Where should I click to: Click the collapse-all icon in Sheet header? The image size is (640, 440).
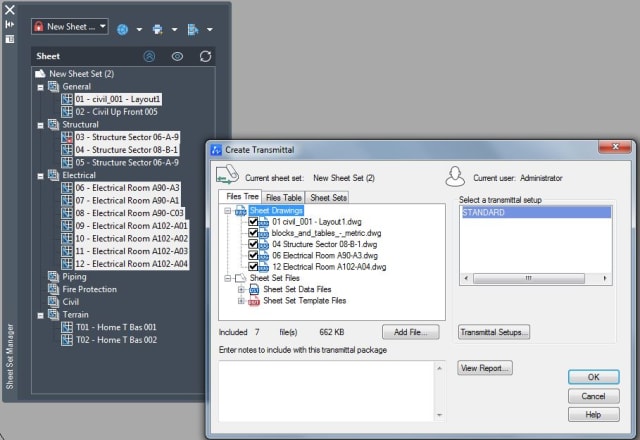[x=149, y=56]
